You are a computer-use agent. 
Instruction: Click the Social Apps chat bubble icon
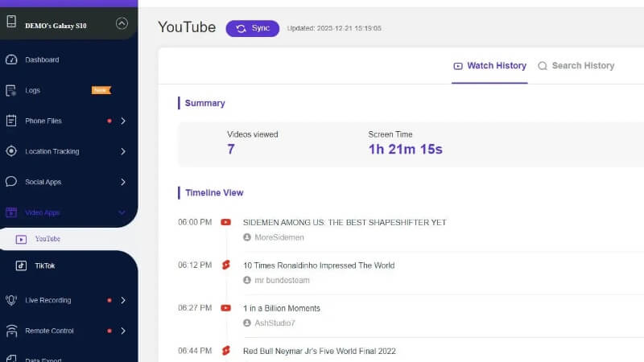[11, 182]
